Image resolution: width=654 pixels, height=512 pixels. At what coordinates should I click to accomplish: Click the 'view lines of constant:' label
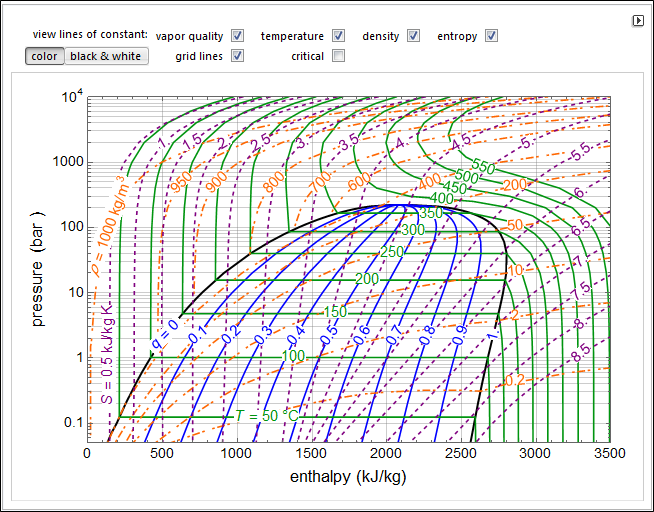(x=90, y=35)
